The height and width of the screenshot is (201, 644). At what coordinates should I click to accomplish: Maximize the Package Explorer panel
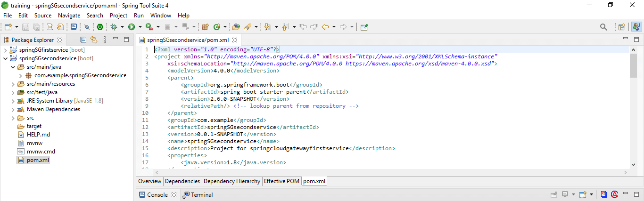click(126, 40)
